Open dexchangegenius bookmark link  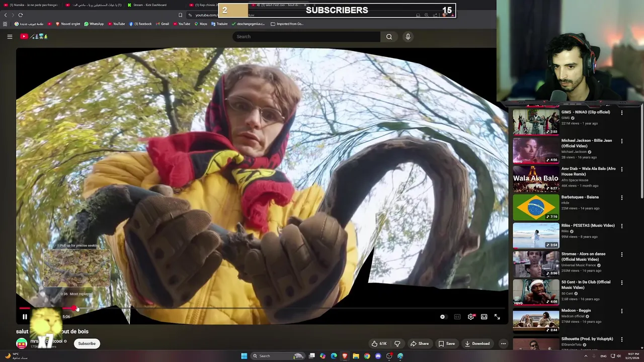coord(249,24)
